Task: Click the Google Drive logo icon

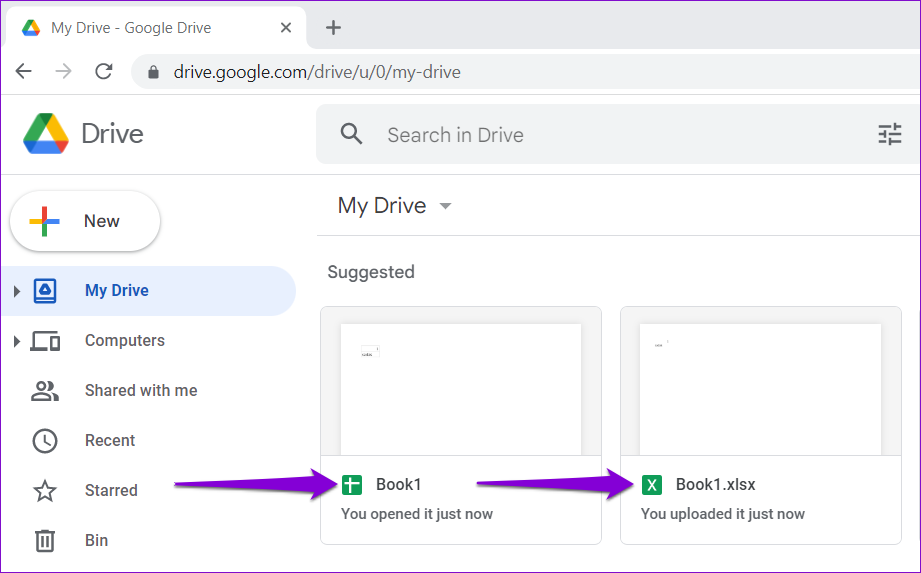Action: [x=46, y=134]
